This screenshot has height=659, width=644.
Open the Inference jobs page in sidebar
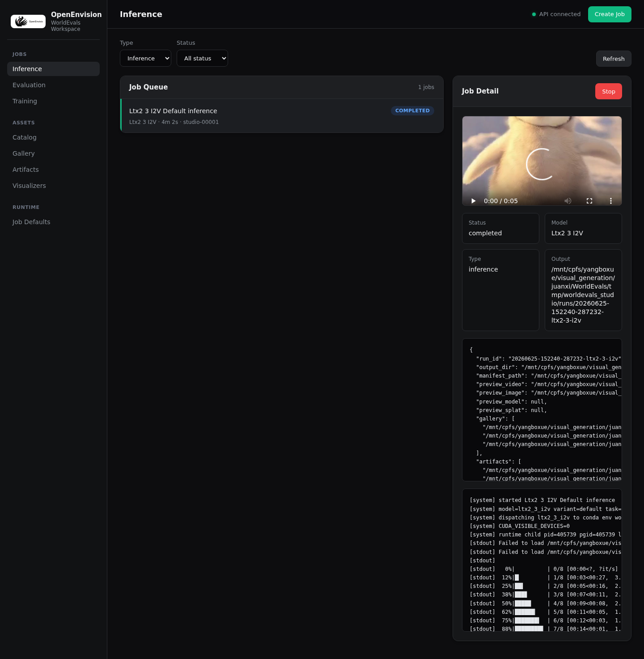[x=53, y=69]
